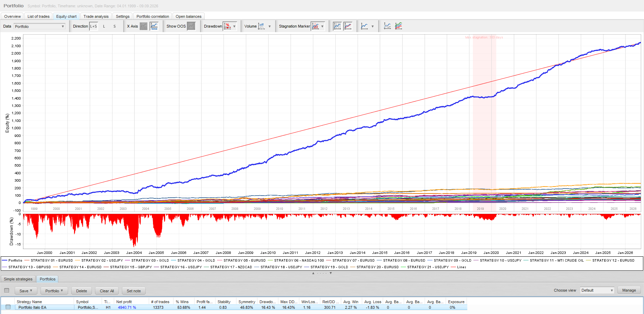Expand the Volume dropdown arrow
The width and height of the screenshot is (644, 314).
pyautogui.click(x=270, y=26)
